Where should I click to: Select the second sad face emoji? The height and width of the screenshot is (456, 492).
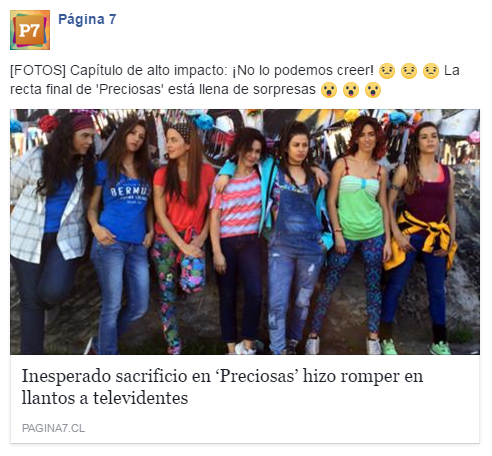pos(409,71)
